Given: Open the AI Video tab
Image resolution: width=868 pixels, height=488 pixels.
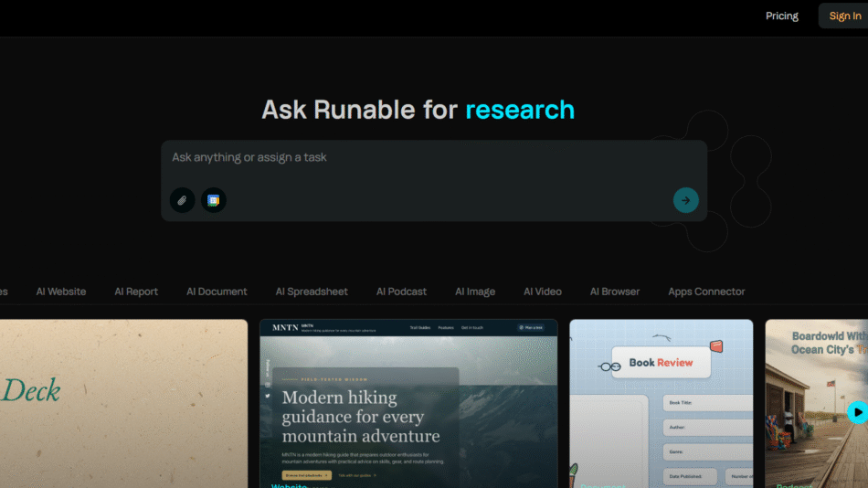Looking at the screenshot, I should tap(543, 292).
